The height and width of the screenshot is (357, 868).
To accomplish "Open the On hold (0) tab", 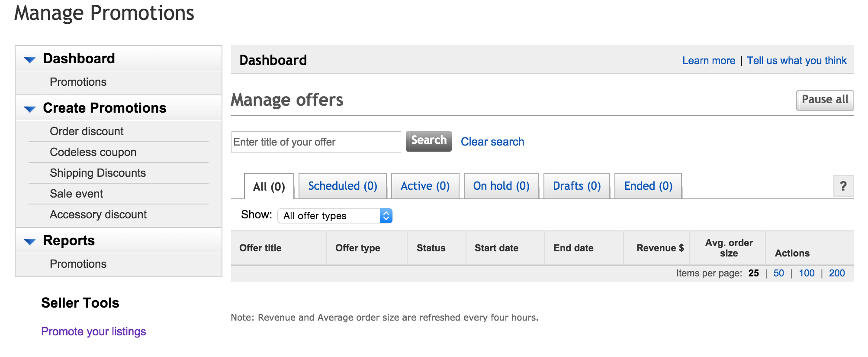I will (501, 186).
